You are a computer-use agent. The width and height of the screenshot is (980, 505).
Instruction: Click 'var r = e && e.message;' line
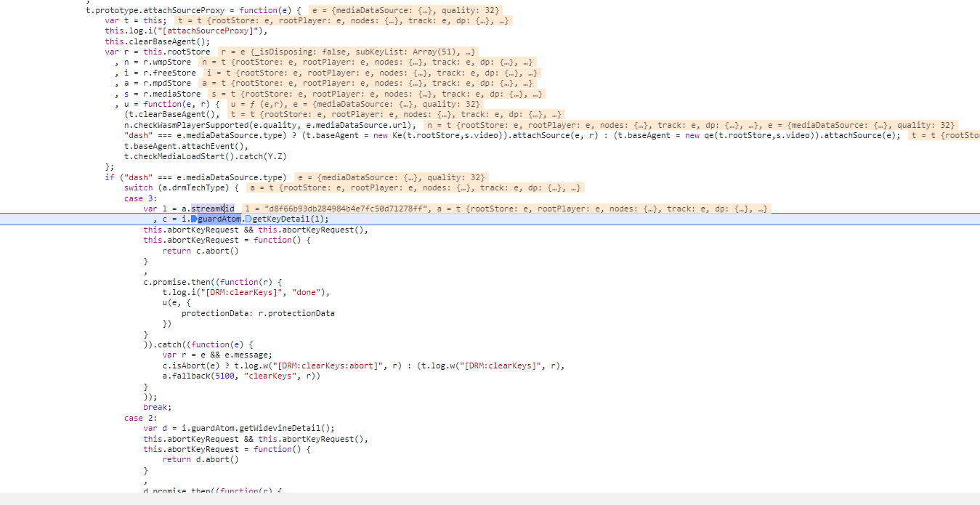[x=217, y=355]
